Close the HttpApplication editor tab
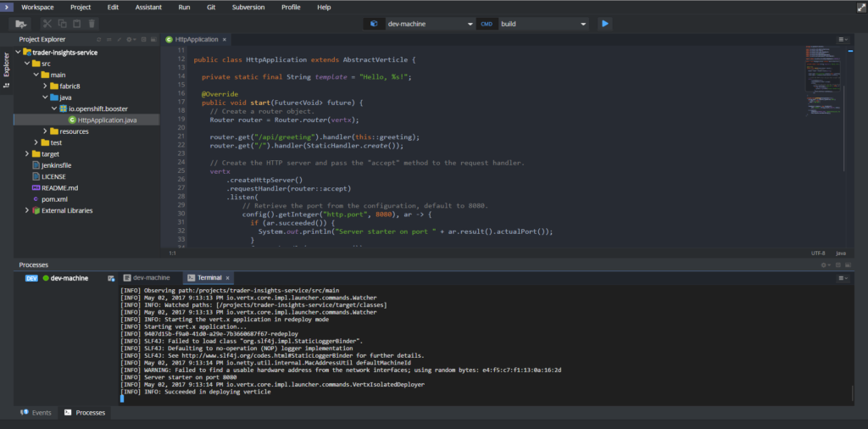Screen dimensions: 868x429 point(225,40)
